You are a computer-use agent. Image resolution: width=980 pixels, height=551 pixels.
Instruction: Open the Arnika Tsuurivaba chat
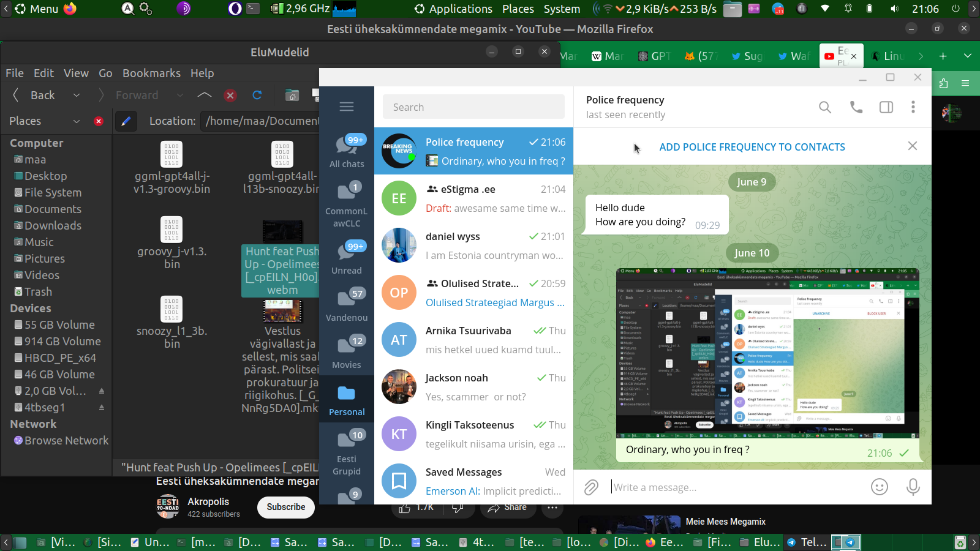(473, 340)
